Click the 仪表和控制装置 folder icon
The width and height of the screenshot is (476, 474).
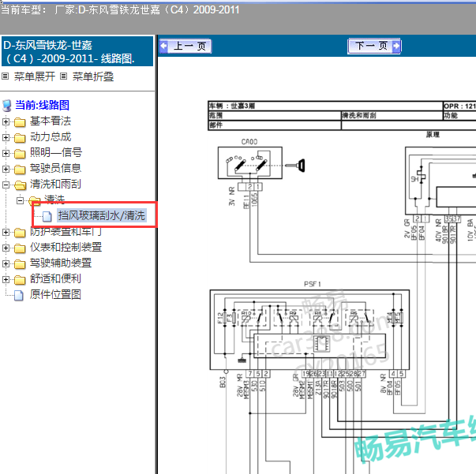tap(20, 248)
